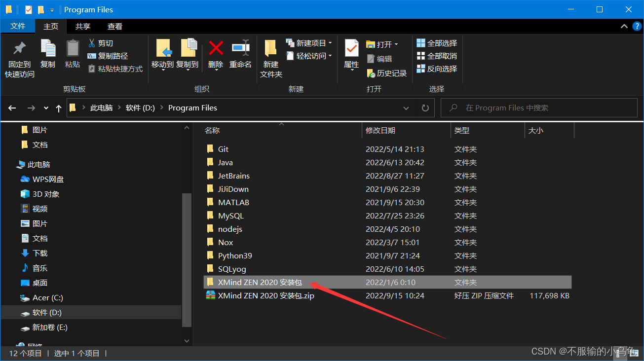
Task: Create a 新建文件夹 new folder
Action: tap(271, 59)
